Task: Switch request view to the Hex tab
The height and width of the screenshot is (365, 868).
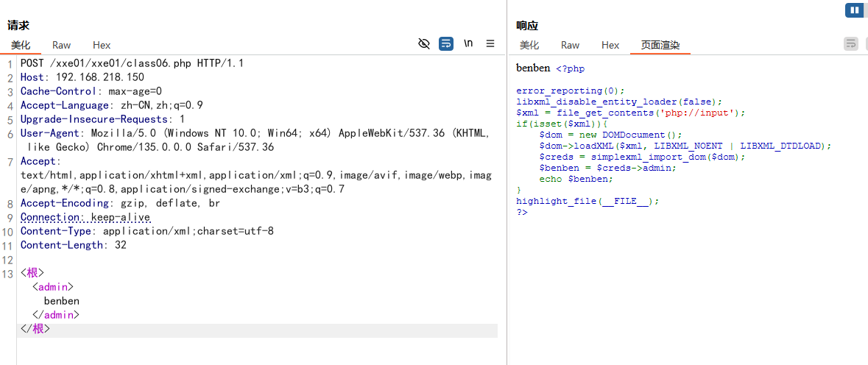Action: coord(102,45)
